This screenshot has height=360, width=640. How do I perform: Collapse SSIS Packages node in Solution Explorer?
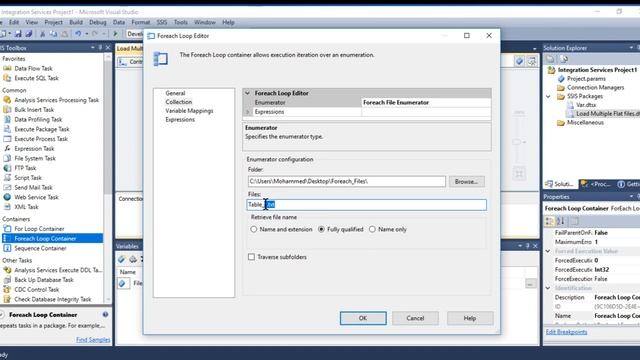(548, 97)
